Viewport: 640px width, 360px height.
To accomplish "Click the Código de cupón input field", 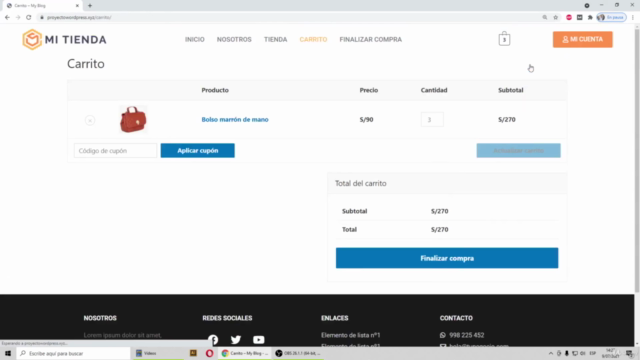I will 116,151.
